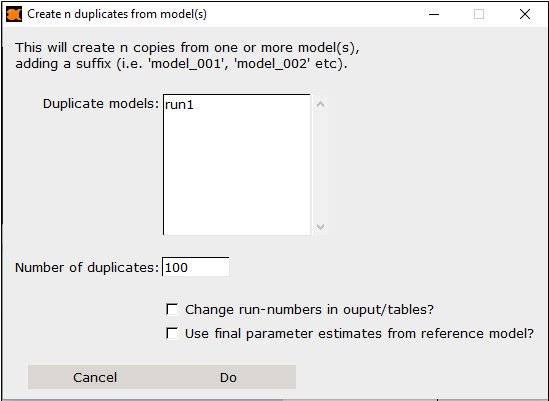This screenshot has height=401, width=549.
Task: Click the listbox scrollbar track between the arrows
Action: coord(320,165)
